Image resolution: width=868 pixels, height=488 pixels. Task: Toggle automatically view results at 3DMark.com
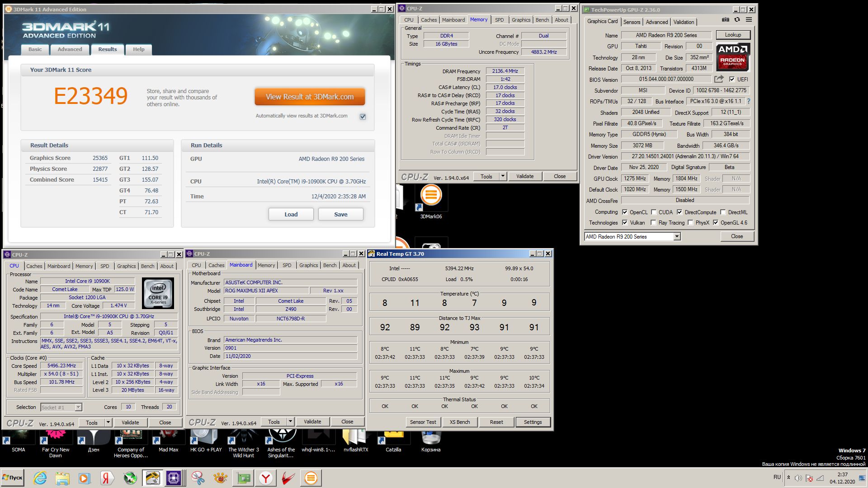pyautogui.click(x=363, y=117)
